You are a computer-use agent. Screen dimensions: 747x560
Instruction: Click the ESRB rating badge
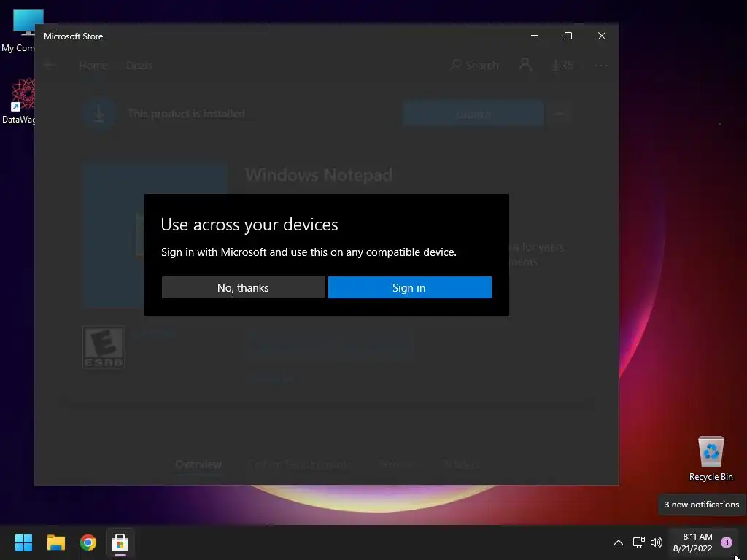(104, 347)
